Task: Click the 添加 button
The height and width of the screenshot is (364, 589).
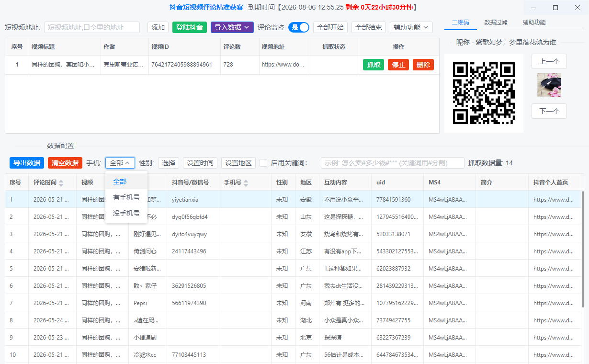Action: pyautogui.click(x=158, y=27)
